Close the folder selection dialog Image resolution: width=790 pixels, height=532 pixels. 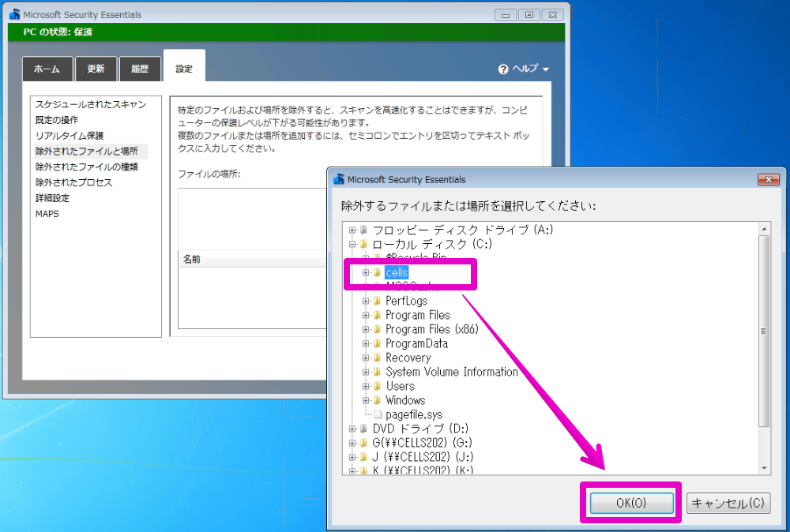click(769, 180)
